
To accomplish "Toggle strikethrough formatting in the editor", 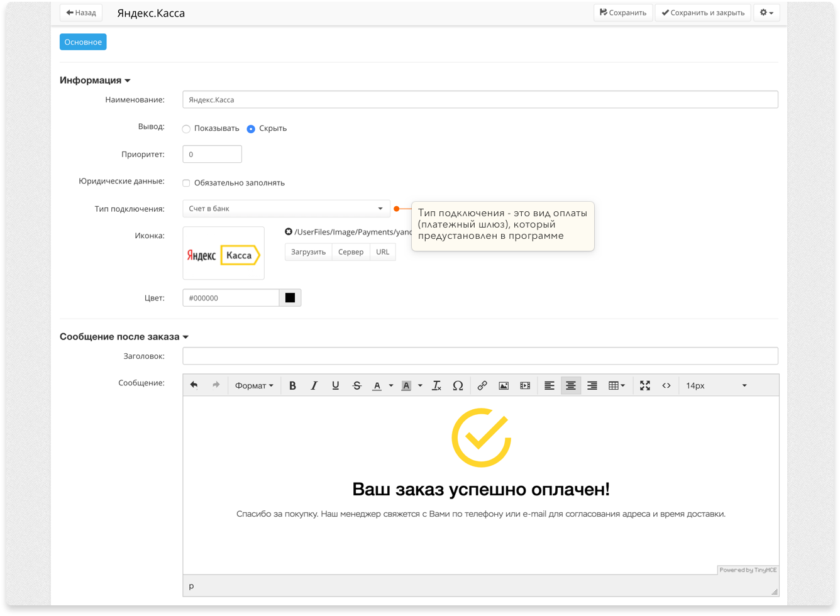I will pyautogui.click(x=356, y=385).
